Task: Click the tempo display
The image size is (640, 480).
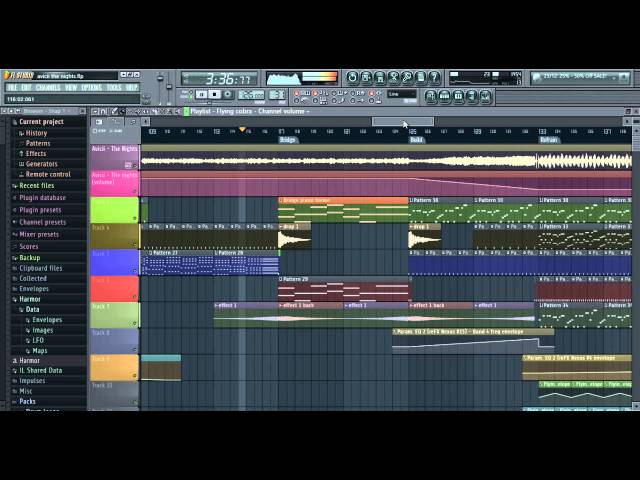Action: pyautogui.click(x=251, y=95)
